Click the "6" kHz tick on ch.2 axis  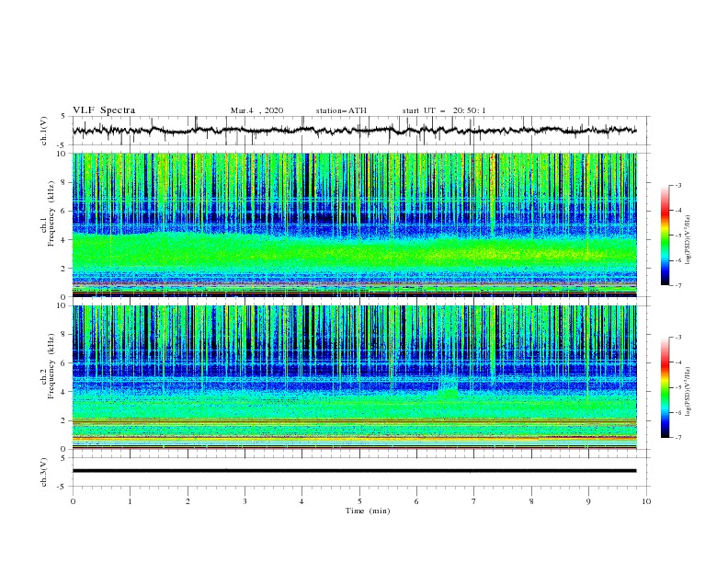pos(64,363)
